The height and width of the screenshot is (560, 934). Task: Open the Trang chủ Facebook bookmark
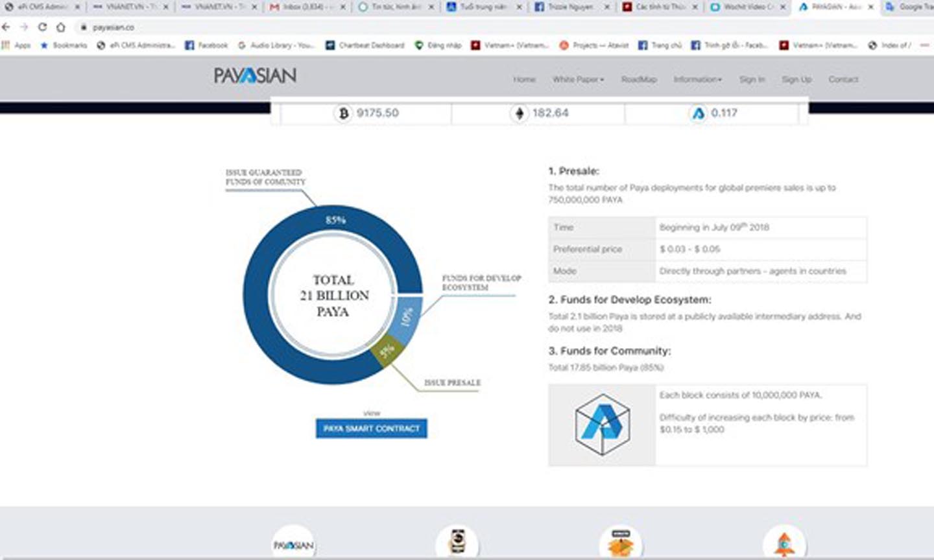660,45
